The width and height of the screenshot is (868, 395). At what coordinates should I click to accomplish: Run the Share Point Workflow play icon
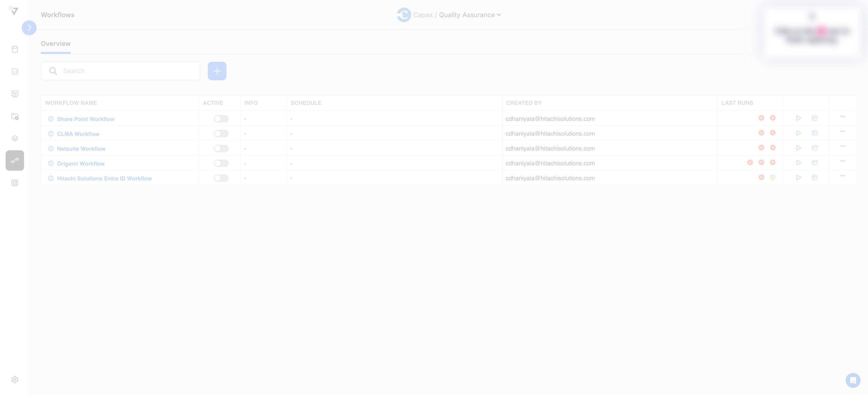[x=798, y=118]
